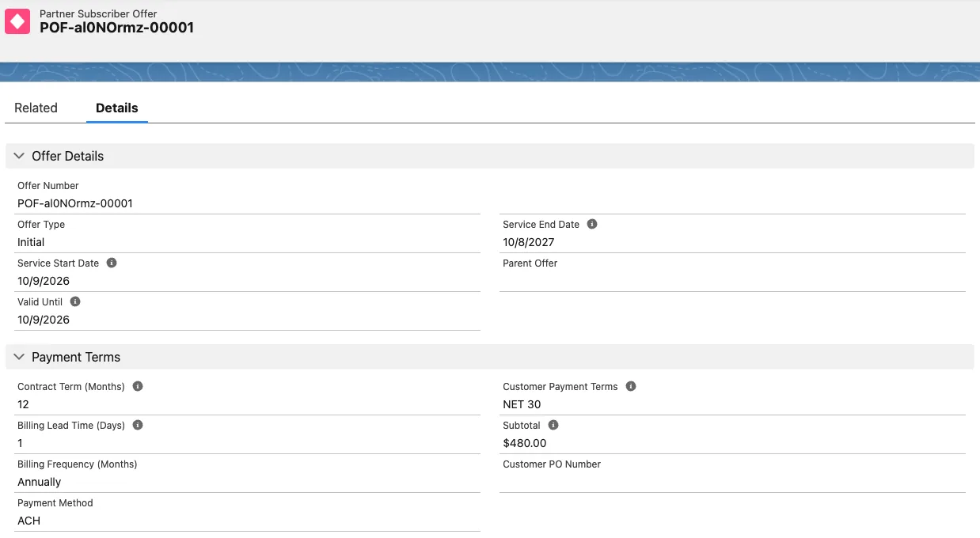Click the Payment Method field label
This screenshot has height=538, width=980.
(55, 502)
